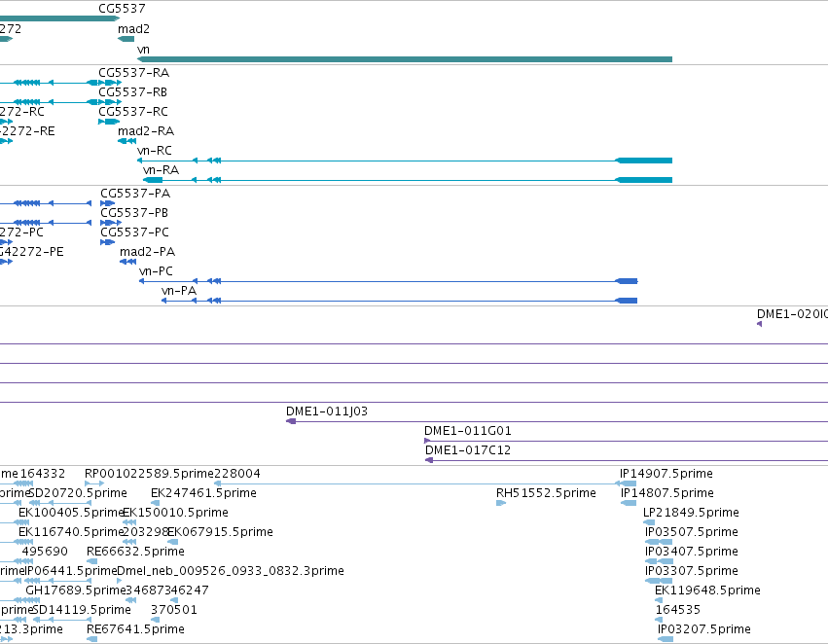Image resolution: width=828 pixels, height=644 pixels.
Task: Select the IP03407.5prime EST label
Action: tap(692, 553)
